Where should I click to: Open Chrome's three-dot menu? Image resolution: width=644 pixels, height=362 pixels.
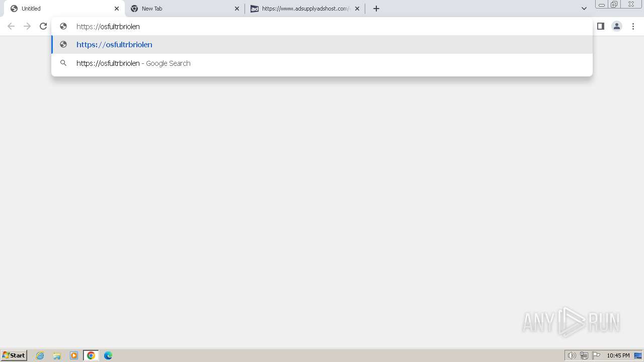click(633, 26)
